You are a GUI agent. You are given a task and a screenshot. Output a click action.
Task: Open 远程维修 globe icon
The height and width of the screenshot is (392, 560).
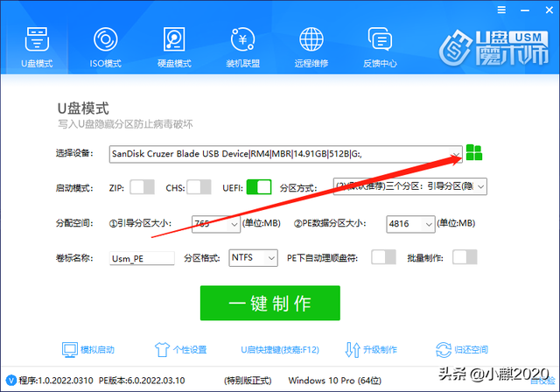pos(311,39)
